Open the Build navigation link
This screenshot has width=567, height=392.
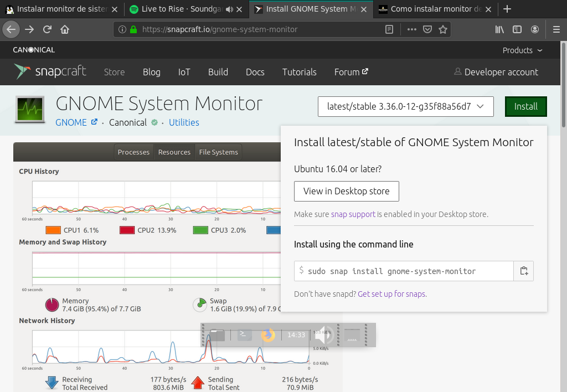218,72
